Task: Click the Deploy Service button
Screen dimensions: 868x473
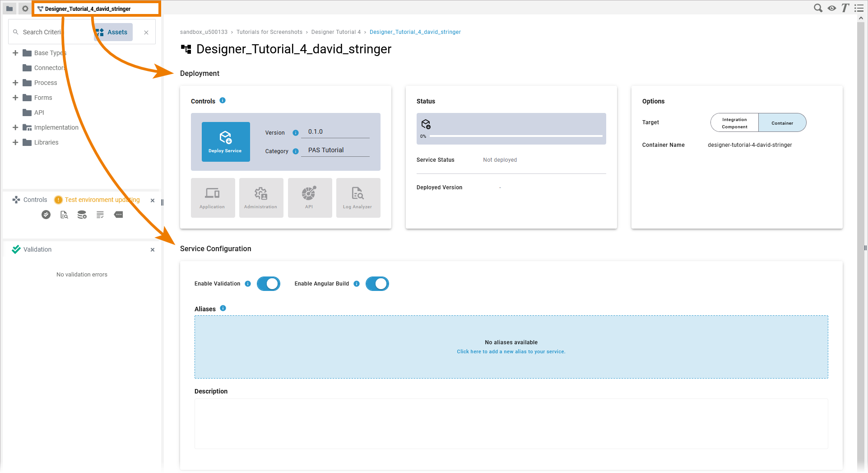Action: point(225,141)
